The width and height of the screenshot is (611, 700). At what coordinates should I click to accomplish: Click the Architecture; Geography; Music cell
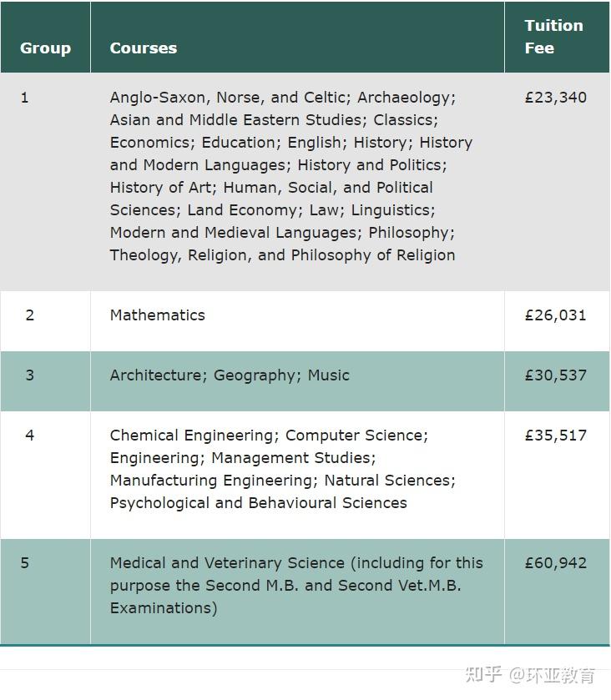click(230, 375)
